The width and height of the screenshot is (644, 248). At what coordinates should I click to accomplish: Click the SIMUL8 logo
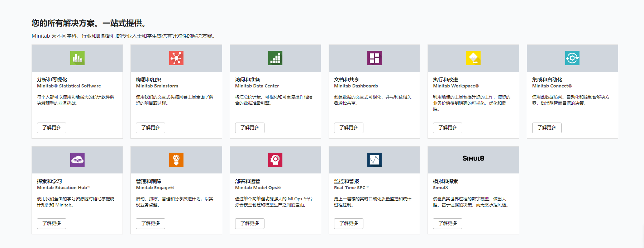pos(473,158)
